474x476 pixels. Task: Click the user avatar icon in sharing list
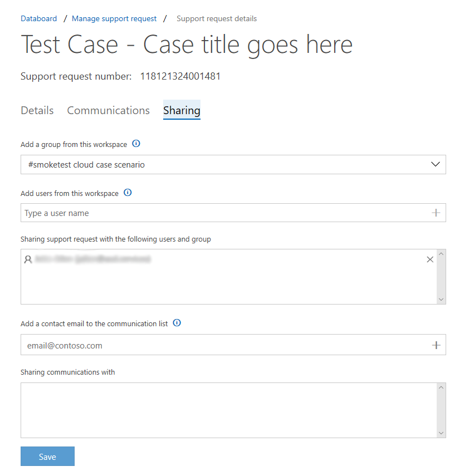tap(28, 259)
